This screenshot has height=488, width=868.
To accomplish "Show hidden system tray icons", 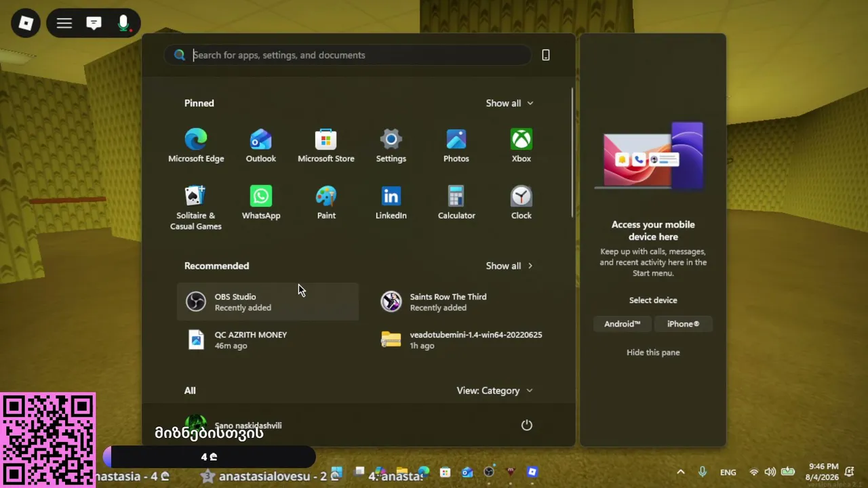I will [681, 472].
